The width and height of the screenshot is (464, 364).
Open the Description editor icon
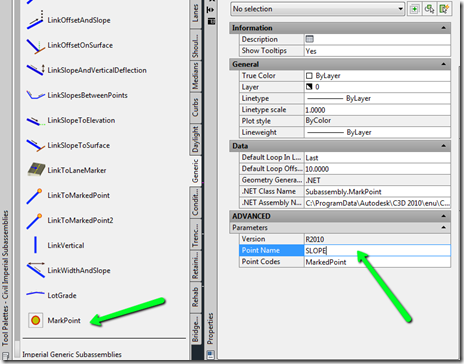310,39
